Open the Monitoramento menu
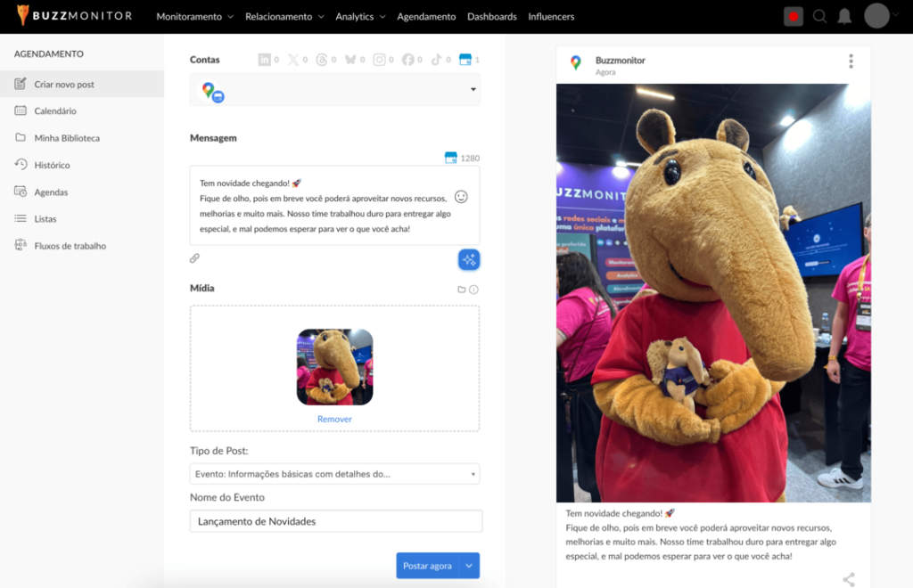Viewport: 913px width, 588px height. 194,16
